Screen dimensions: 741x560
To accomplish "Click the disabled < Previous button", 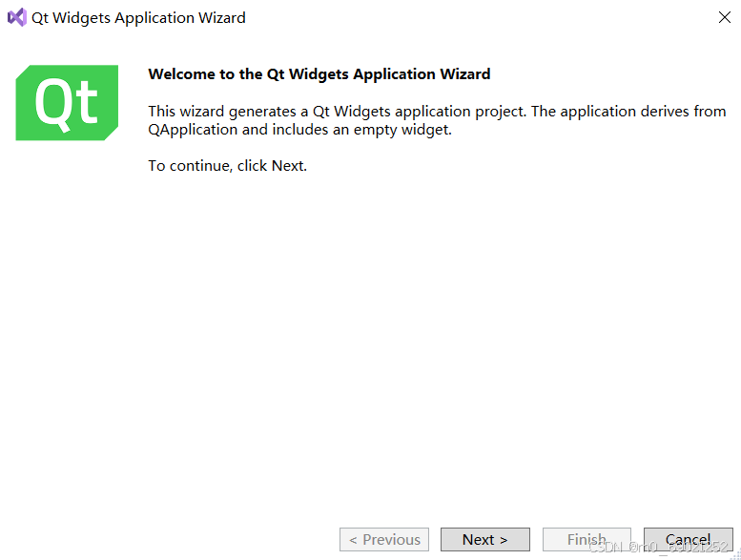I will [x=383, y=539].
